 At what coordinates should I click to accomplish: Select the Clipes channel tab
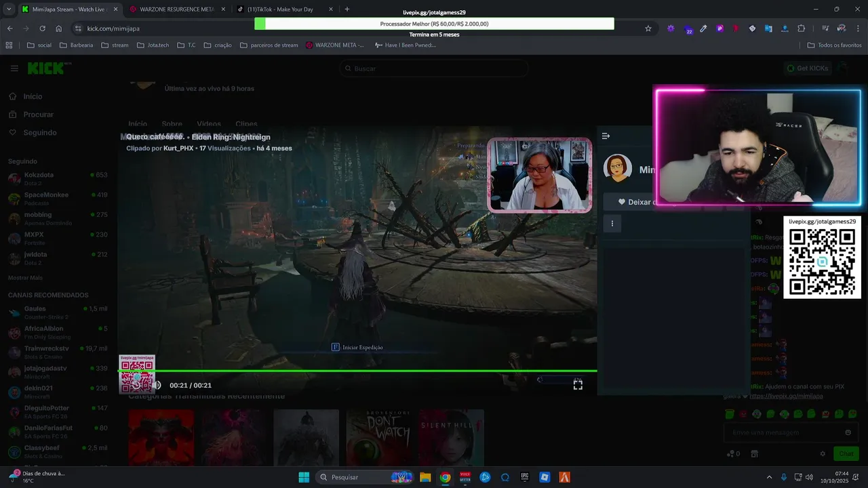(246, 124)
